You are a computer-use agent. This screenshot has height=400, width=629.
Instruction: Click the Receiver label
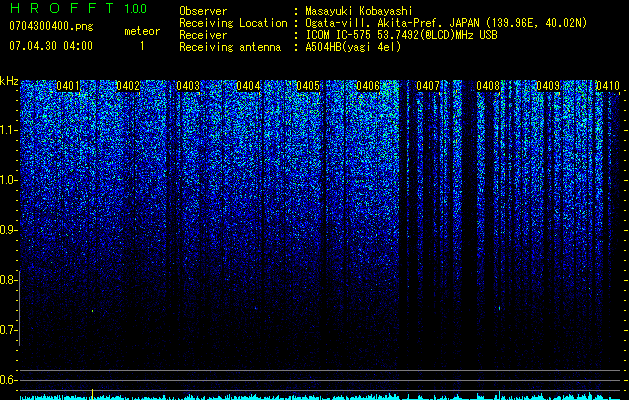203,35
